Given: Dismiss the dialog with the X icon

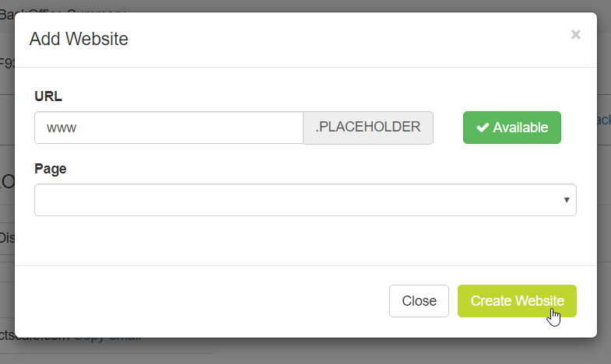Looking at the screenshot, I should coord(576,34).
